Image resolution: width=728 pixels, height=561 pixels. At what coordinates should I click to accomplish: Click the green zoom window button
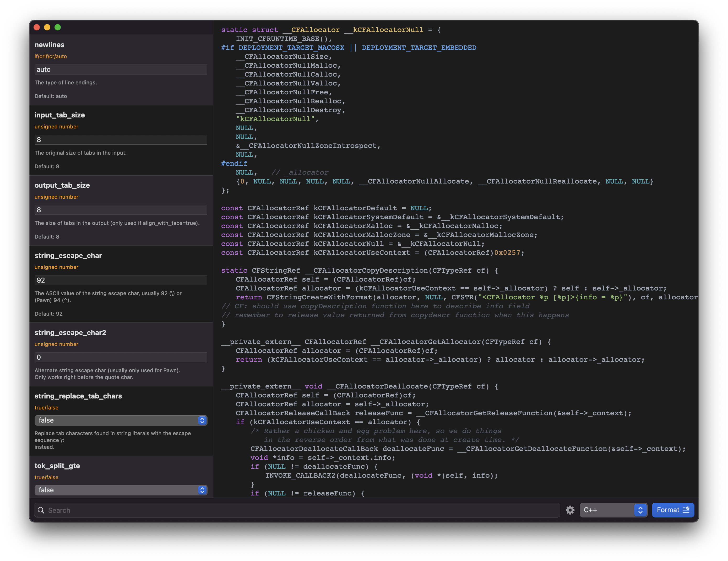tap(58, 27)
